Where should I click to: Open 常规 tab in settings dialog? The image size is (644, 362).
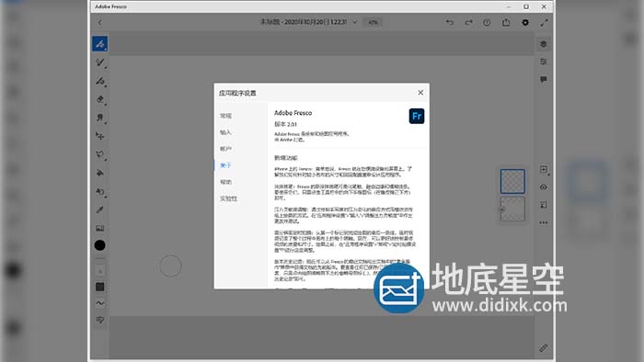pyautogui.click(x=225, y=116)
